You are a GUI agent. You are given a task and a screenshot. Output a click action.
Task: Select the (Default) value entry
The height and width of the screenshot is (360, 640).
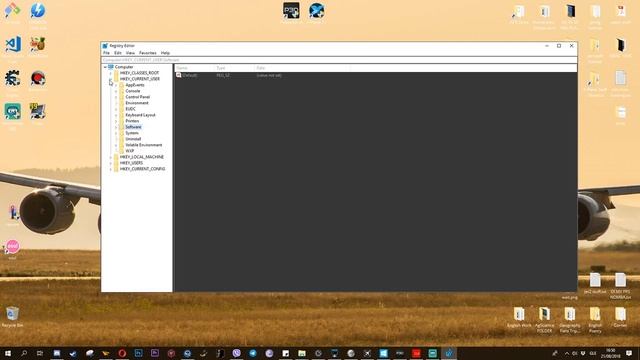tap(189, 76)
